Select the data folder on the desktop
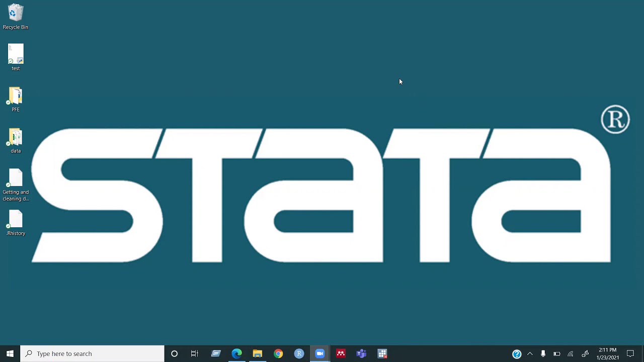The height and width of the screenshot is (362, 644). [x=16, y=141]
